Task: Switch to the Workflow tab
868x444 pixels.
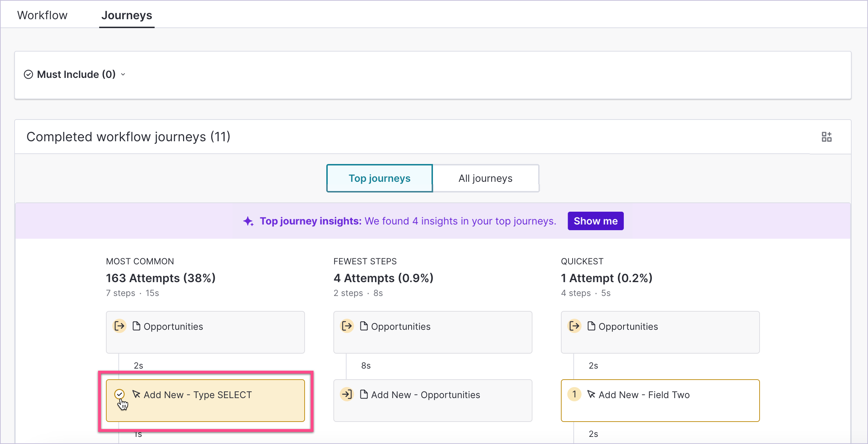Action: pos(42,15)
